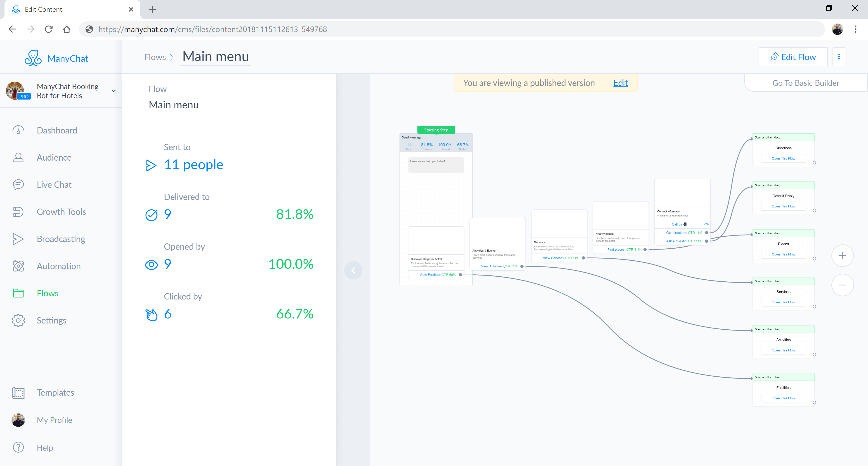Open Broadcasting section

(x=61, y=239)
